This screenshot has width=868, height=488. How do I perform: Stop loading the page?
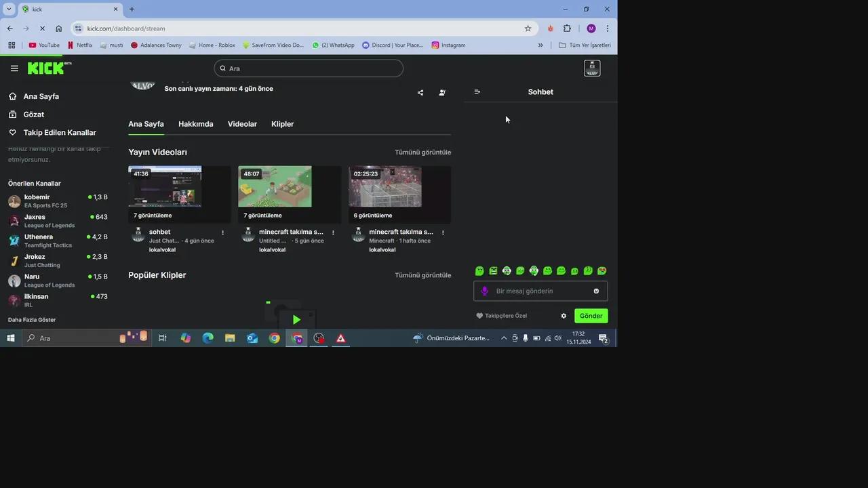[x=42, y=28]
